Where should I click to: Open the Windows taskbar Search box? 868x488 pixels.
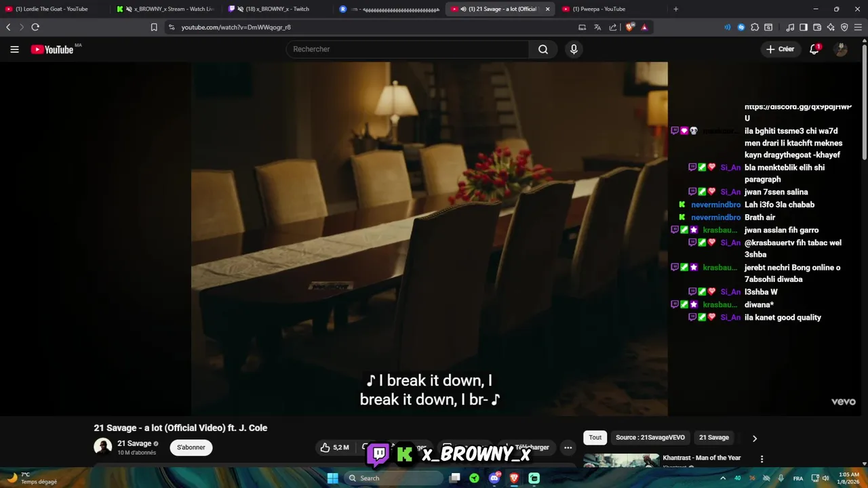point(394,478)
